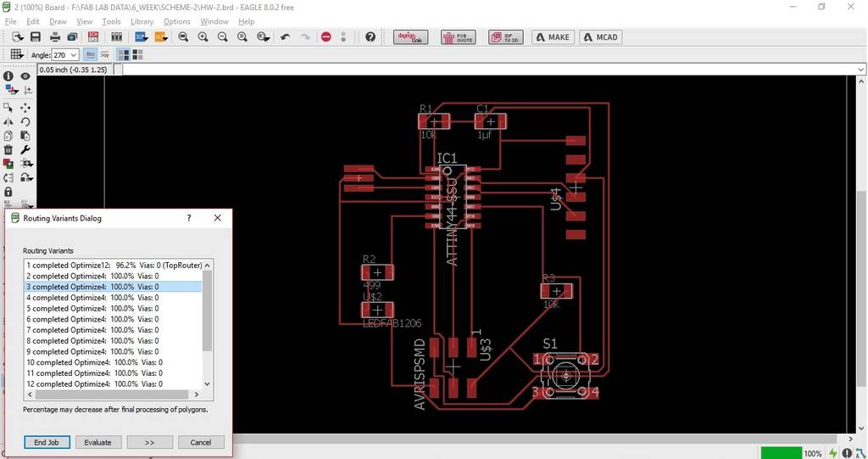The width and height of the screenshot is (868, 459).
Task: Click the dialog help question mark
Action: (x=189, y=218)
